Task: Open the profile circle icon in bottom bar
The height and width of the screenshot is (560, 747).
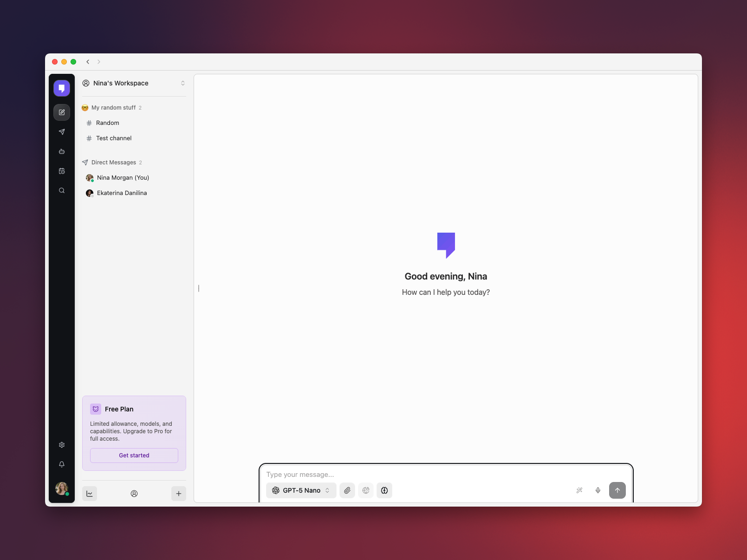Action: coord(134,494)
